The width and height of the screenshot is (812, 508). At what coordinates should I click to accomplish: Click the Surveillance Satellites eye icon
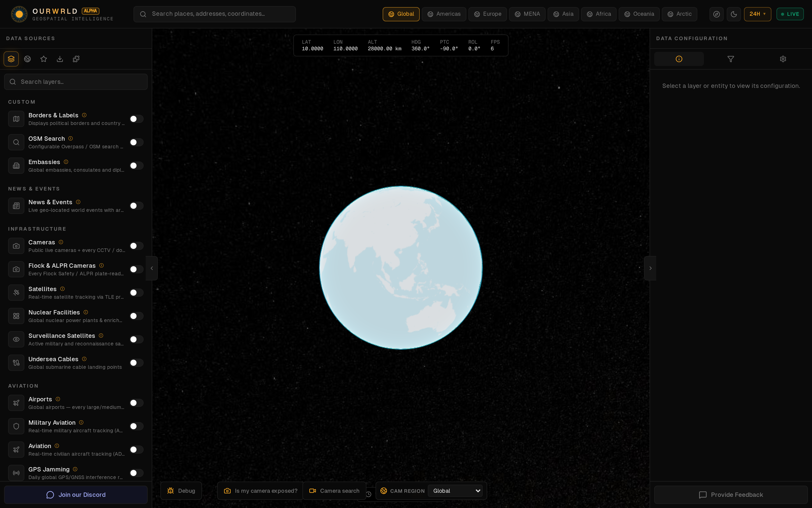(x=16, y=339)
